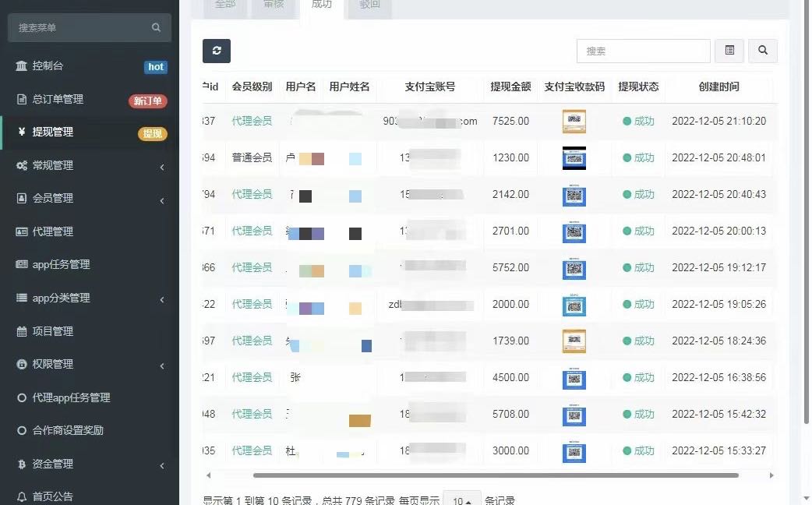Screen dimensions: 812x505
Task: Expand 会员管理 submenu
Action: (53, 199)
